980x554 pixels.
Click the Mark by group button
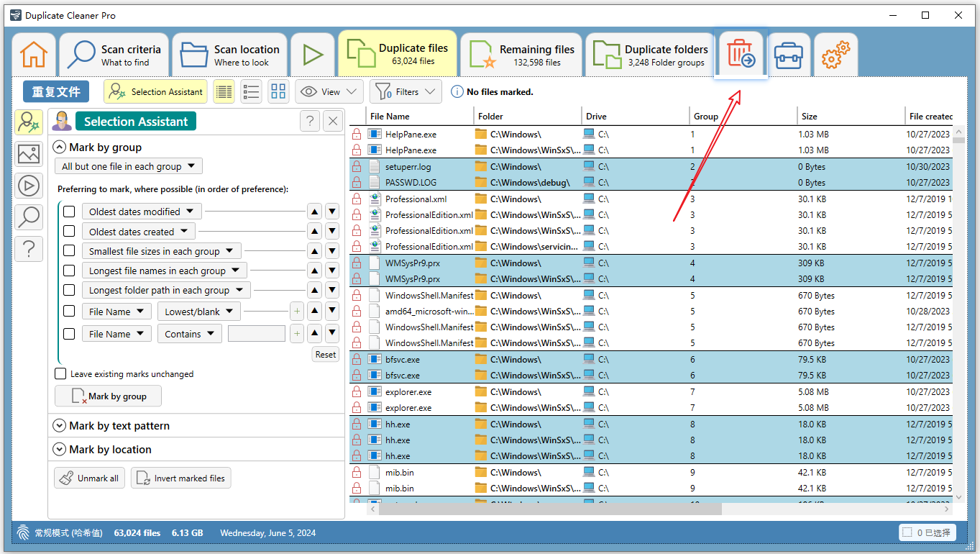coord(108,396)
